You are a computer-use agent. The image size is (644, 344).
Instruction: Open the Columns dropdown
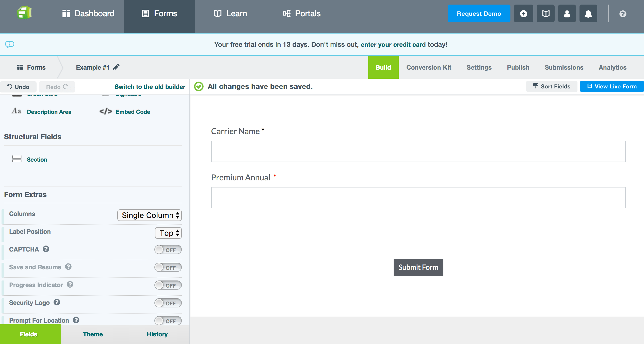point(149,215)
